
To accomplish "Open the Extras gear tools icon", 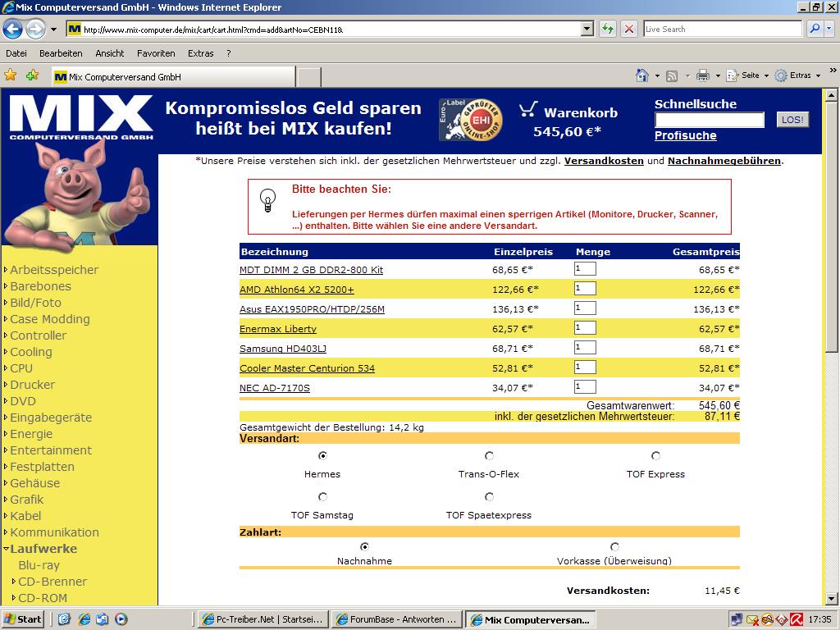I will click(781, 75).
